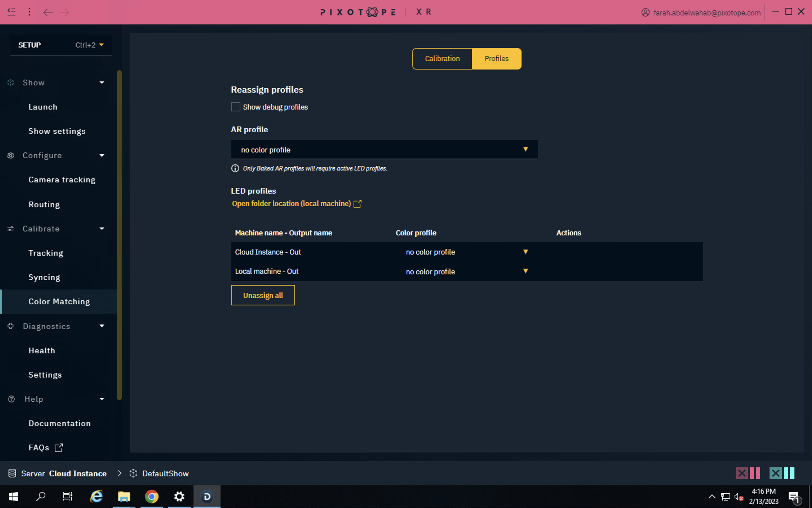The image size is (812, 508).
Task: Go back with the left arrow
Action: tap(48, 12)
